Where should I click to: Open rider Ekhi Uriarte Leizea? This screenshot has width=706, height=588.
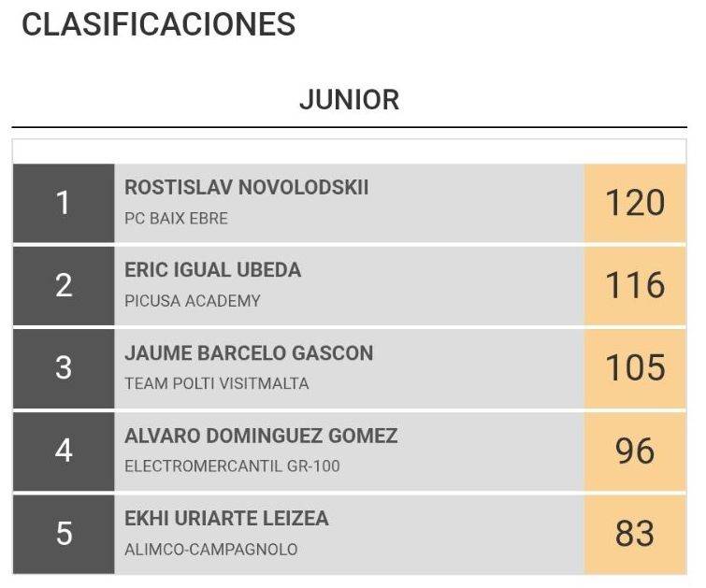tap(226, 518)
